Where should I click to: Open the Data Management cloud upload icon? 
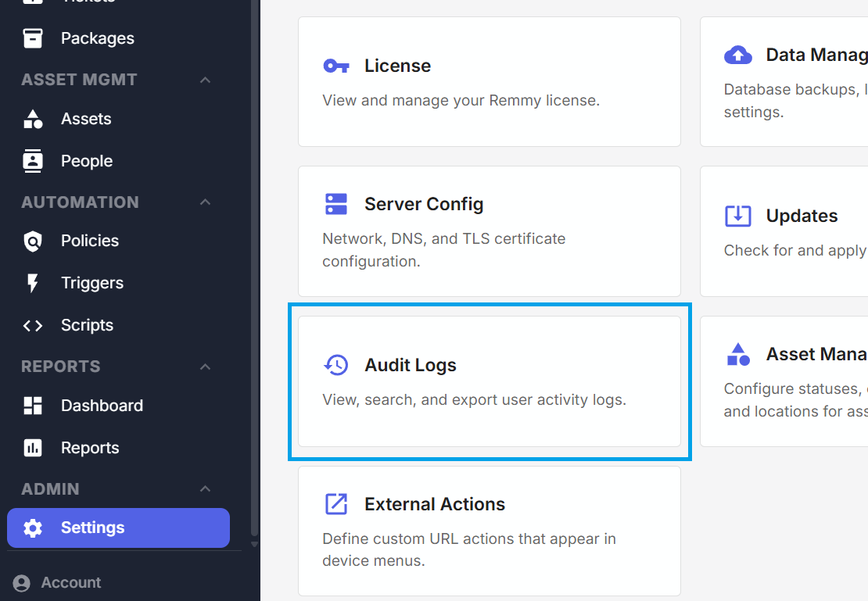738,55
